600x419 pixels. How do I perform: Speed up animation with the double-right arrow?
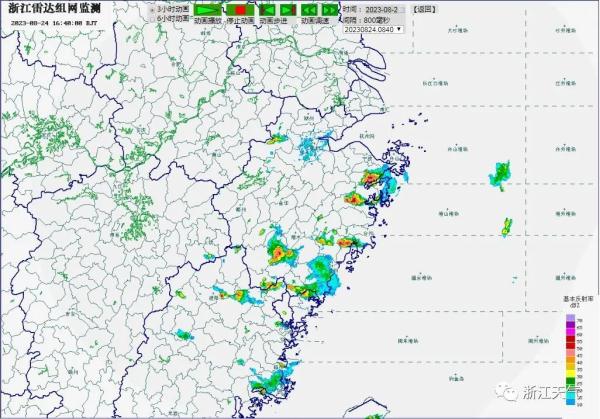[330, 10]
